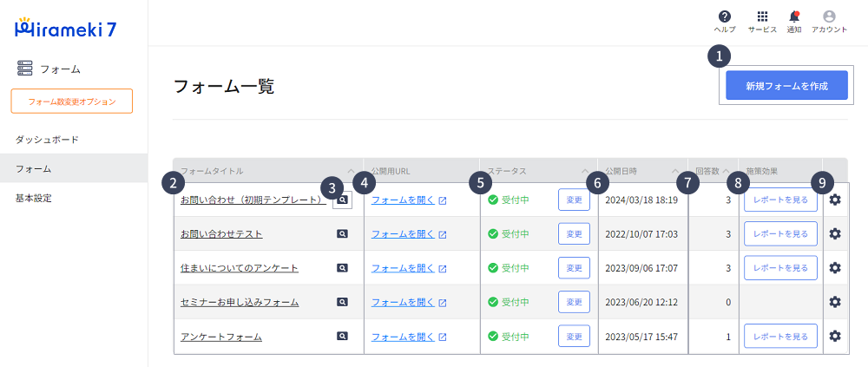
Task: Click レポートを見る for アンケートフォーム
Action: tap(780, 336)
